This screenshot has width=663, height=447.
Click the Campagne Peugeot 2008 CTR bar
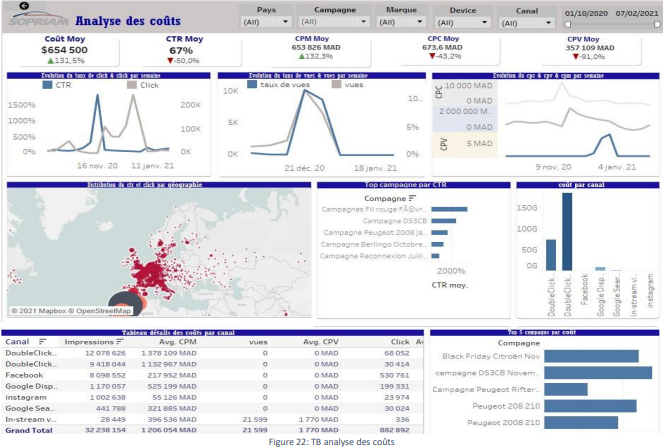[439, 232]
